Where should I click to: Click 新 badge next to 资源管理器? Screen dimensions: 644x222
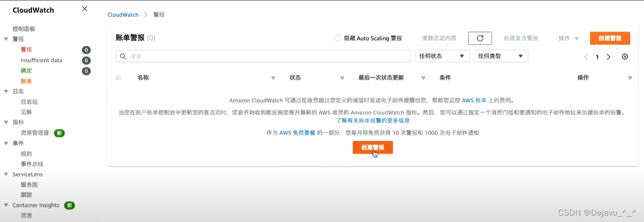(x=60, y=133)
